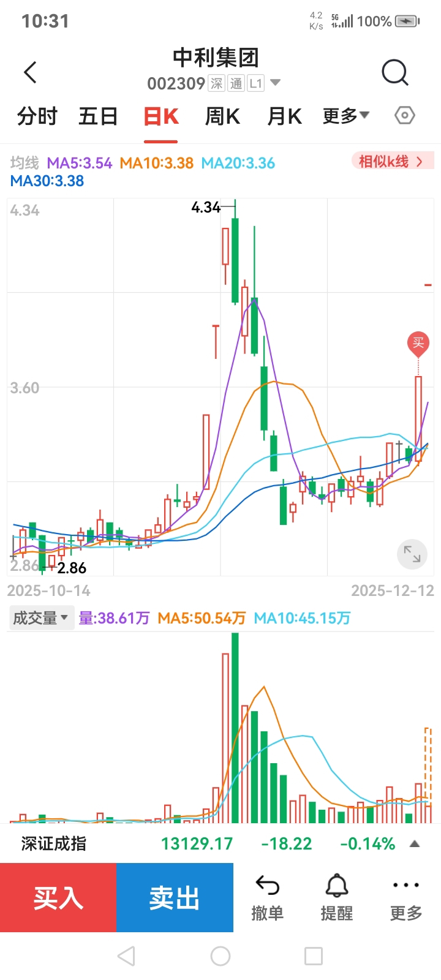The height and width of the screenshot is (980, 441).
Task: Tap stock code 002309
Action: point(176,83)
